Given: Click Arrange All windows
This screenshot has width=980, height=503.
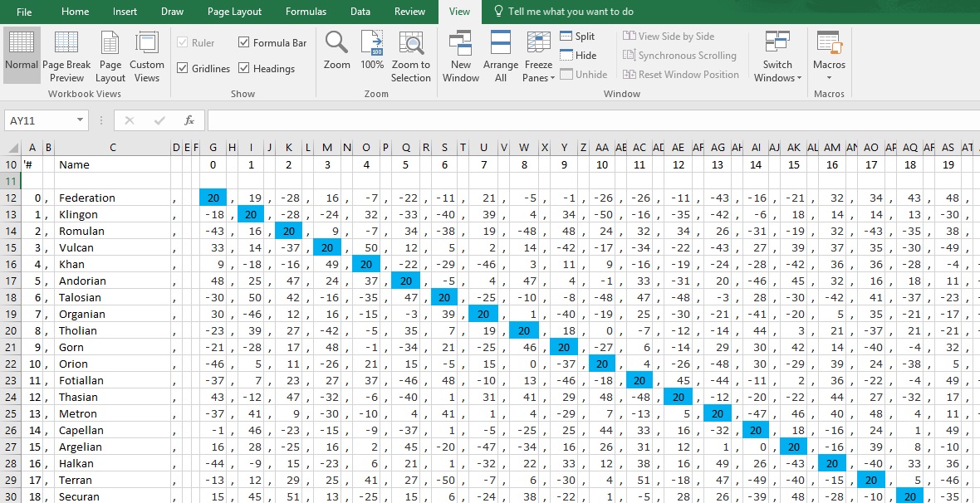Looking at the screenshot, I should pyautogui.click(x=501, y=55).
